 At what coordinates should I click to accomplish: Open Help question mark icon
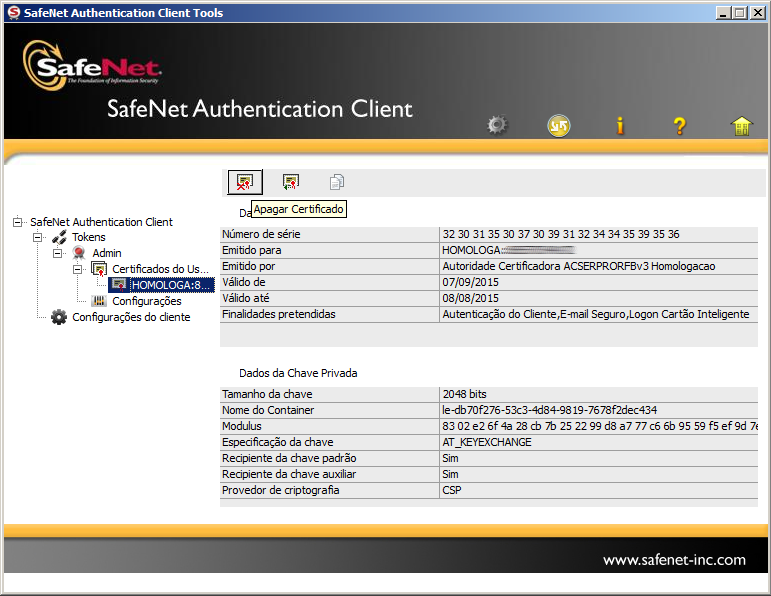pyautogui.click(x=680, y=126)
